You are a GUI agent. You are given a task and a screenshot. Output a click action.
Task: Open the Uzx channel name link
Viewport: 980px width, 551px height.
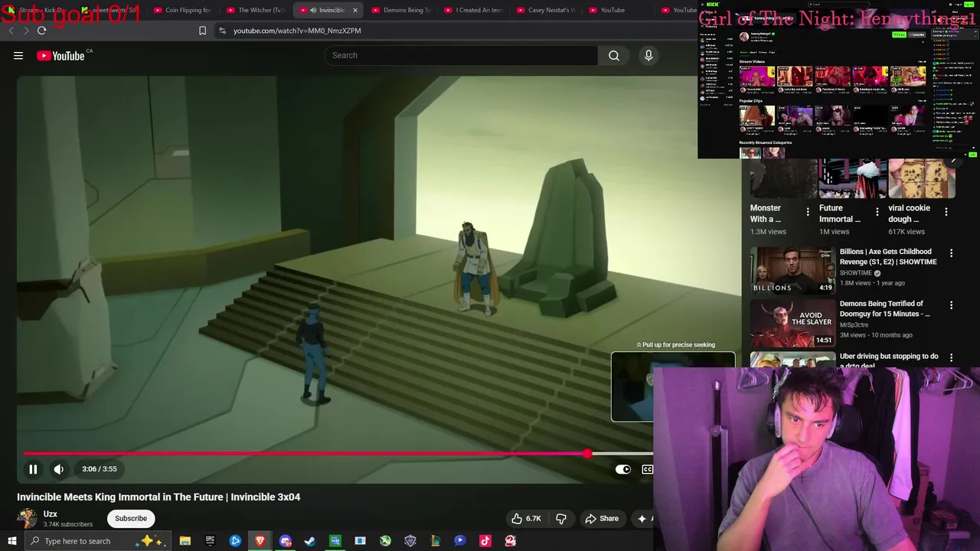51,514
